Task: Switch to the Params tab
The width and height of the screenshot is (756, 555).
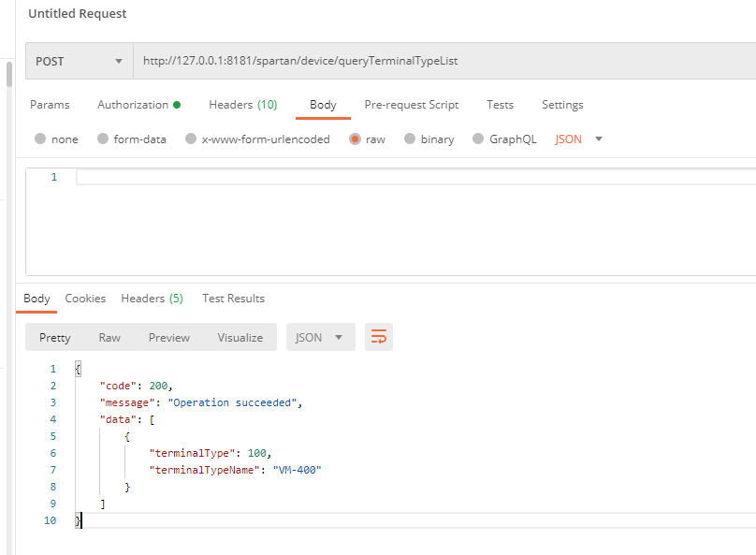Action: point(50,105)
